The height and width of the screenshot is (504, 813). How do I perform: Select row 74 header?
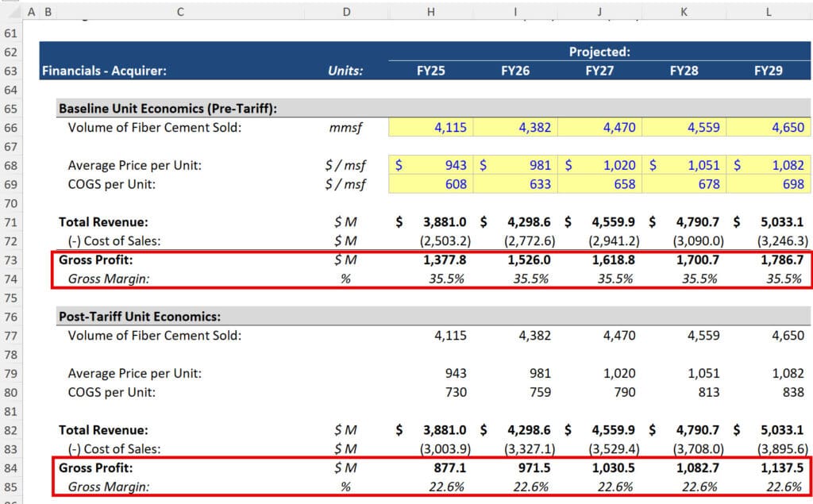click(10, 279)
